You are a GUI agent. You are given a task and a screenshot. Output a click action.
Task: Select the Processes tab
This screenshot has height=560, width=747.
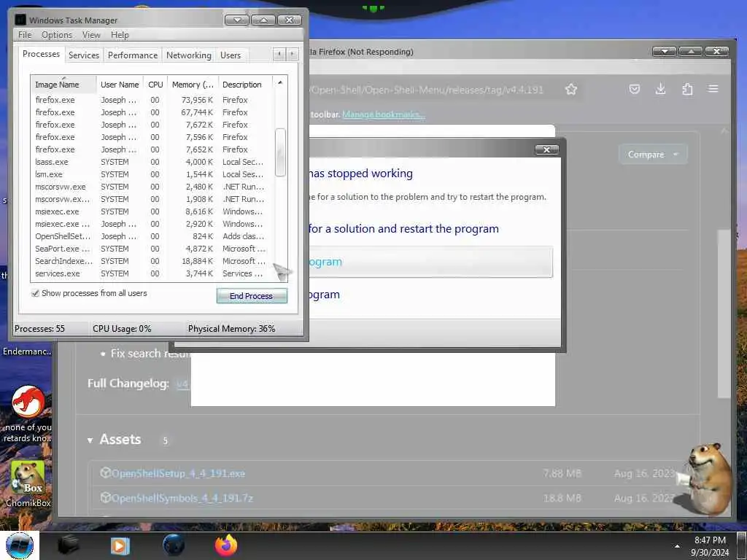[x=41, y=54]
